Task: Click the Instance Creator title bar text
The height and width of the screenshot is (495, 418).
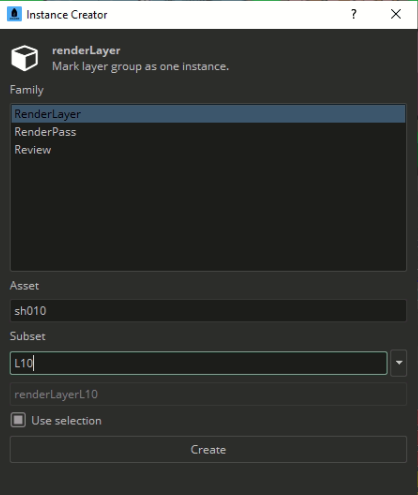Action: 67,15
